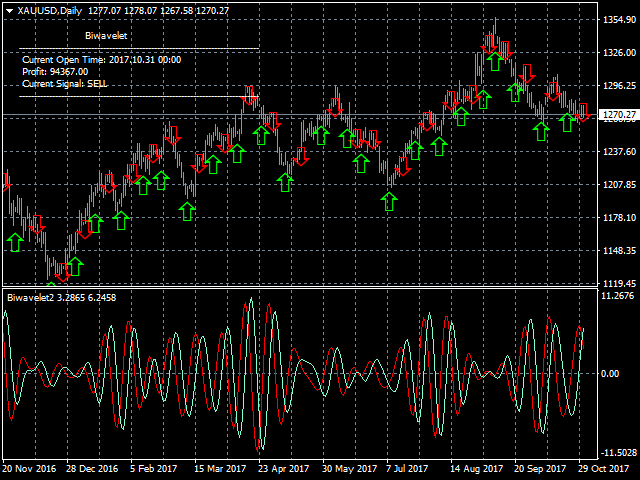
Task: Click the 1354.90 price axis label
Action: click(x=619, y=20)
